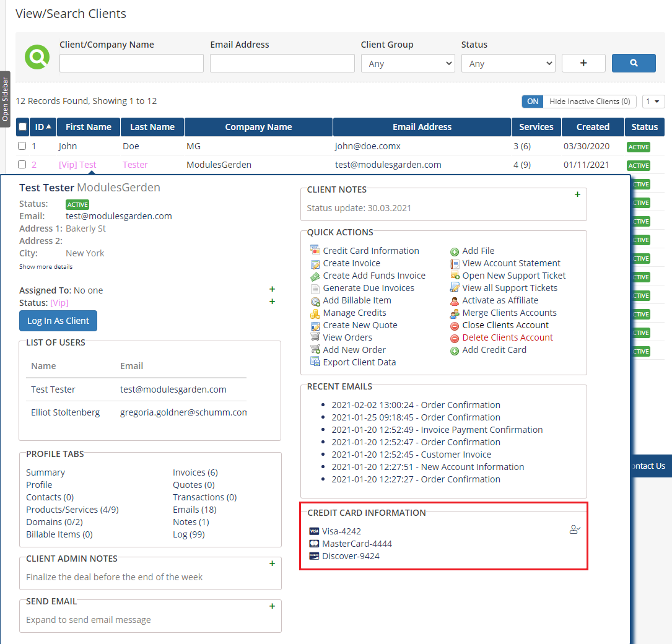
Task: Open the page number dropdown
Action: tap(653, 102)
